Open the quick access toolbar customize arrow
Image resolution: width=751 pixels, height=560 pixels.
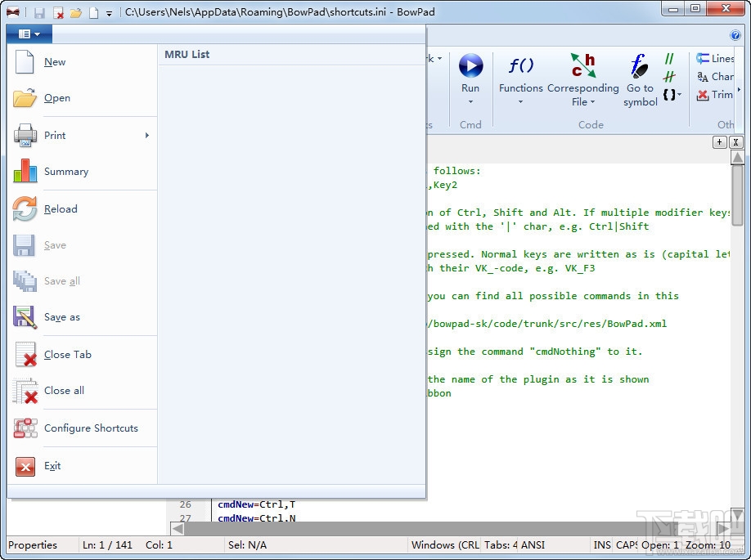tap(109, 13)
